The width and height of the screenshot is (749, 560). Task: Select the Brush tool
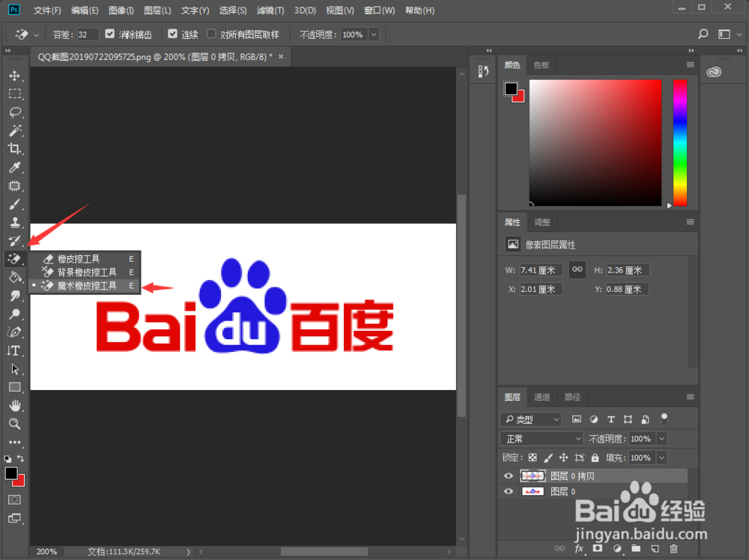coord(15,204)
